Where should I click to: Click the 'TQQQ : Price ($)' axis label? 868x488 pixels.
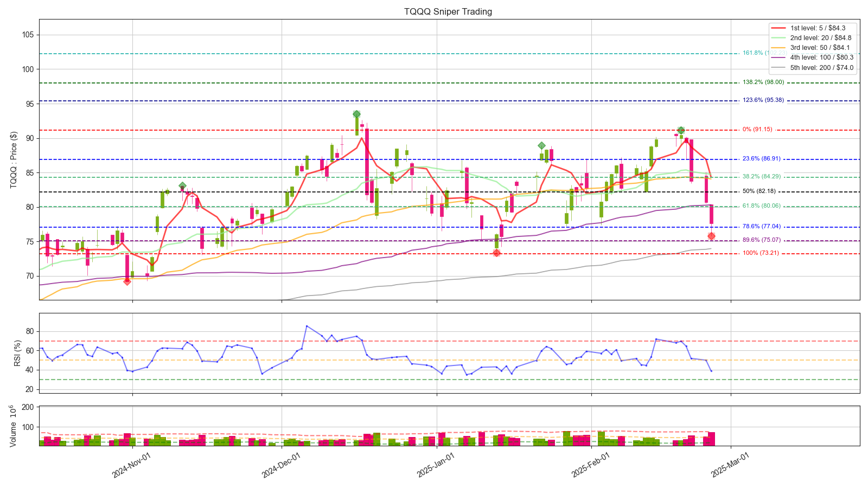[x=14, y=160]
